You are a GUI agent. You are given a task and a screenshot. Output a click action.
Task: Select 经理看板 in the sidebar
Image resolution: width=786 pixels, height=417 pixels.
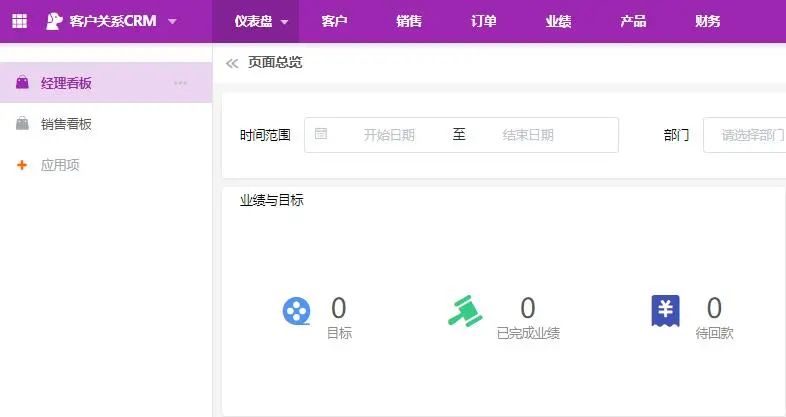[106, 83]
